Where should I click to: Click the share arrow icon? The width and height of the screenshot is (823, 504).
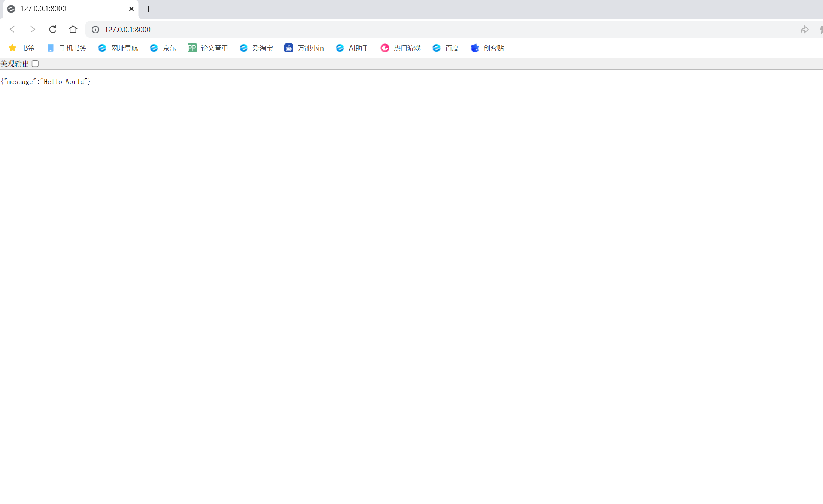[804, 30]
